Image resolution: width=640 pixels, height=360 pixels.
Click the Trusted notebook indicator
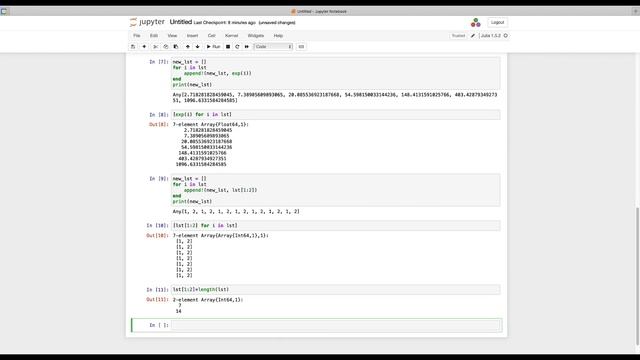(x=458, y=36)
